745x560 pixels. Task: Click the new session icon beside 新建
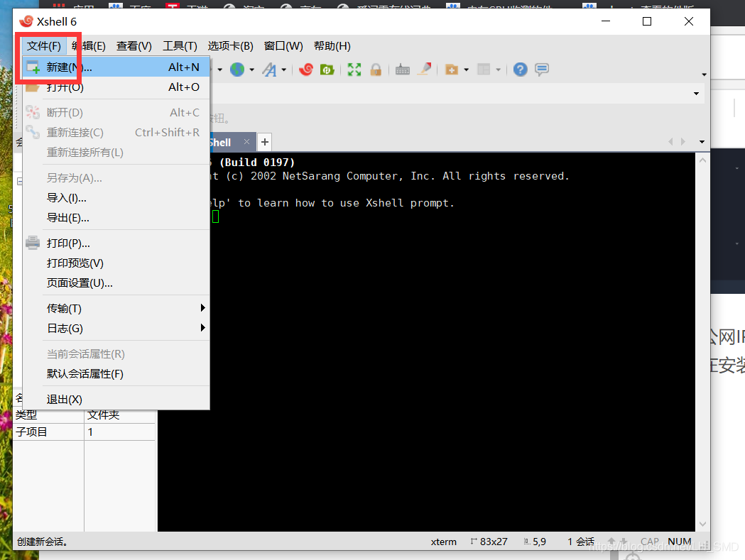[33, 67]
